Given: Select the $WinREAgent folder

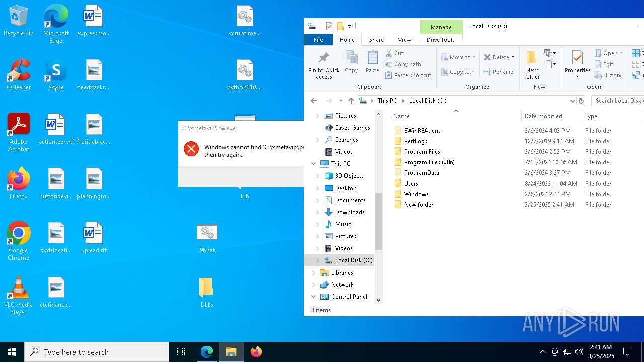Looking at the screenshot, I should pyautogui.click(x=422, y=131).
